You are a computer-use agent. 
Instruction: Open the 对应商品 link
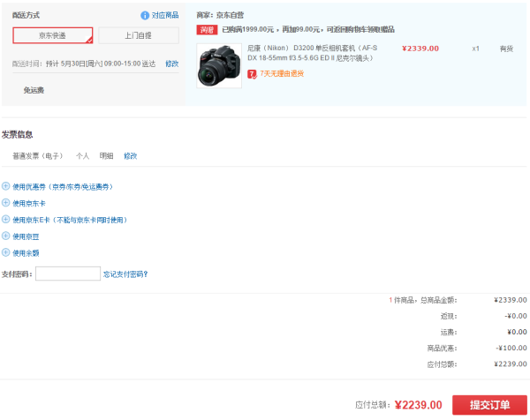tap(165, 15)
